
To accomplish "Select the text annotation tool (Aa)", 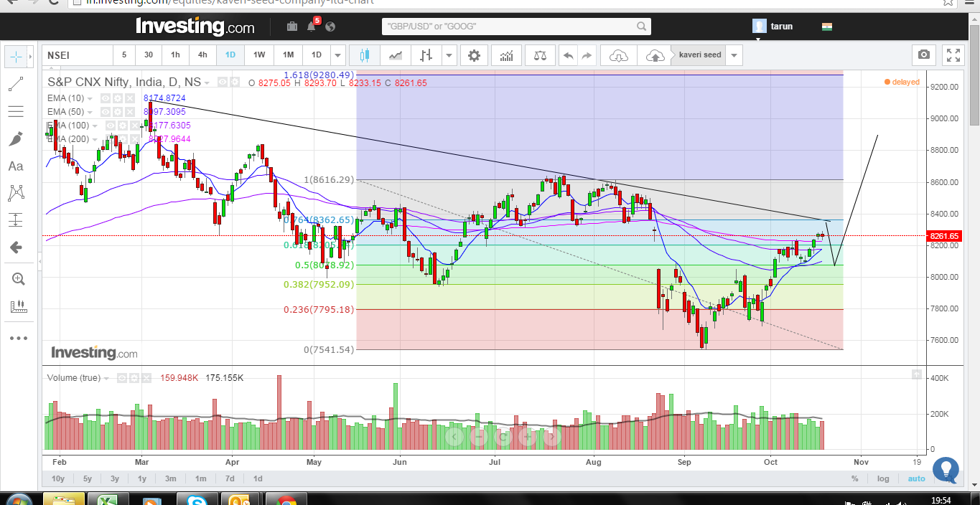I will tap(15, 166).
